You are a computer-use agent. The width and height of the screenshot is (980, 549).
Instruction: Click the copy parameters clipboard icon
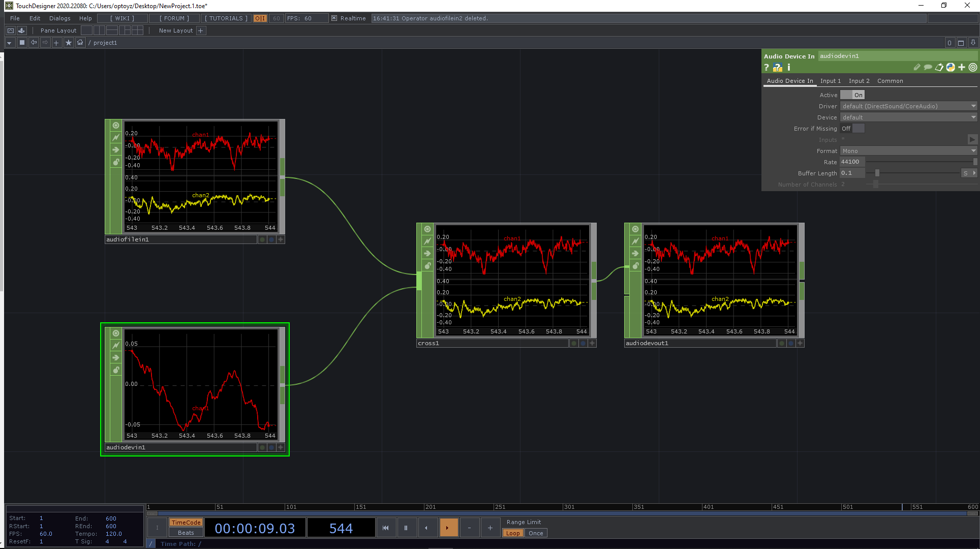(x=939, y=67)
